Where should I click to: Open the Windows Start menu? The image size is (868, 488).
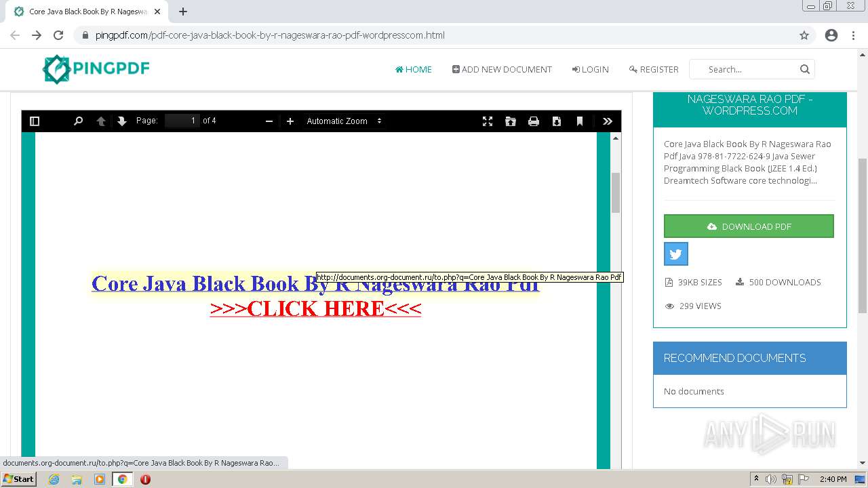pos(18,479)
